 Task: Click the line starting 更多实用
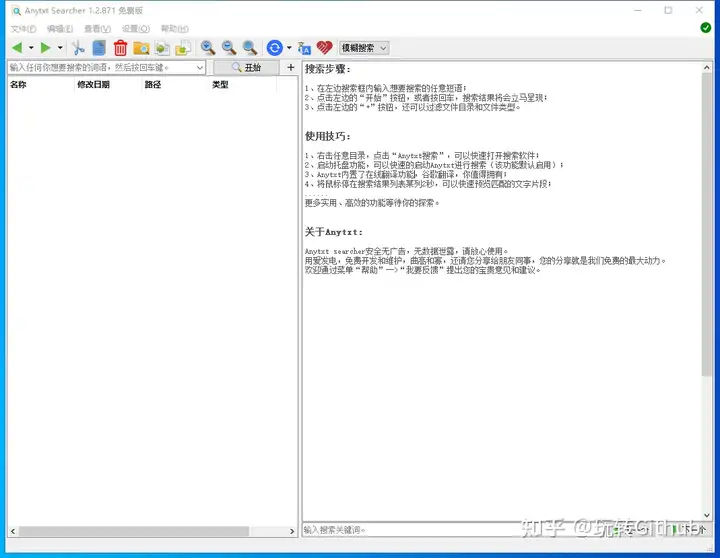pos(372,203)
